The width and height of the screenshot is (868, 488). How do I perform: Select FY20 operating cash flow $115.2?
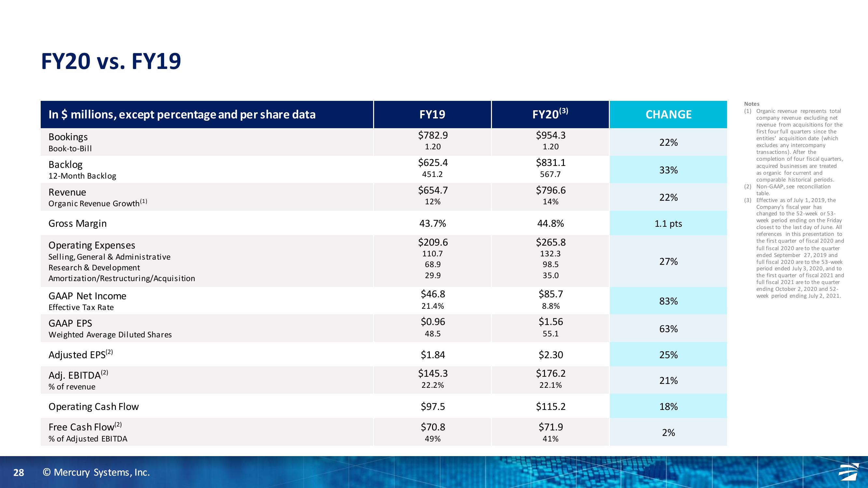coord(551,406)
